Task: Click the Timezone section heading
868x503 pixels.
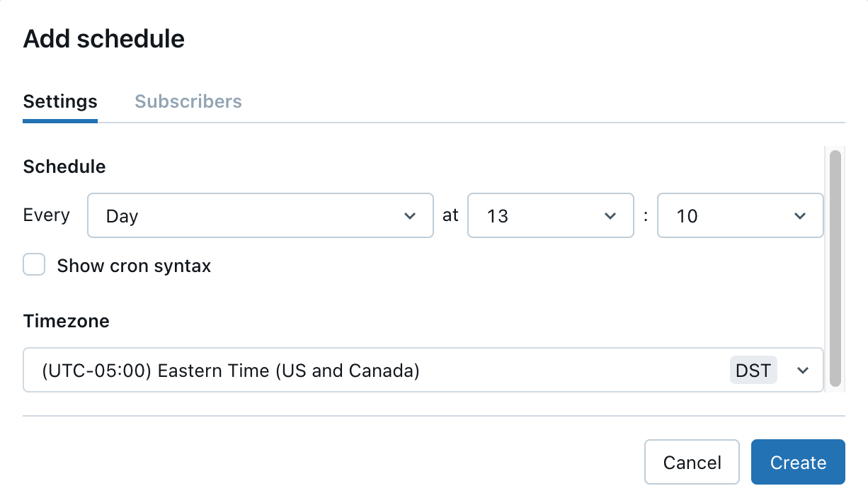Action: tap(67, 321)
